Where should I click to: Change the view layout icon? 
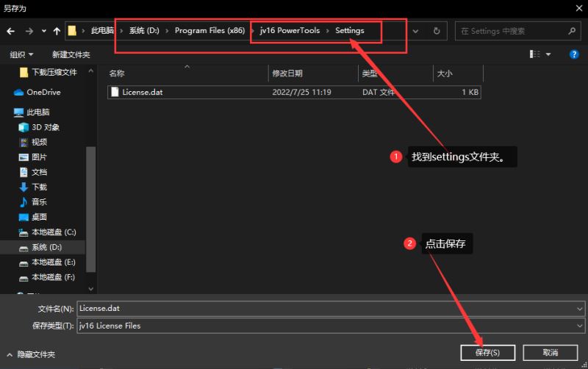535,54
